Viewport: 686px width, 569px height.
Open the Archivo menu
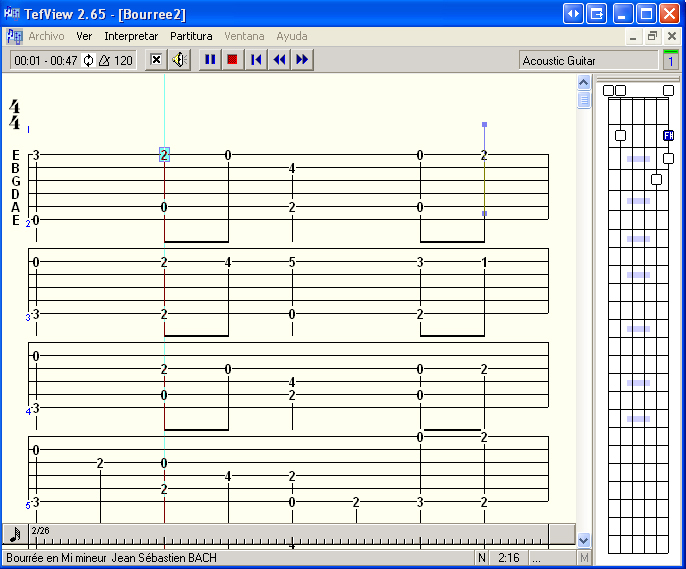[46, 36]
